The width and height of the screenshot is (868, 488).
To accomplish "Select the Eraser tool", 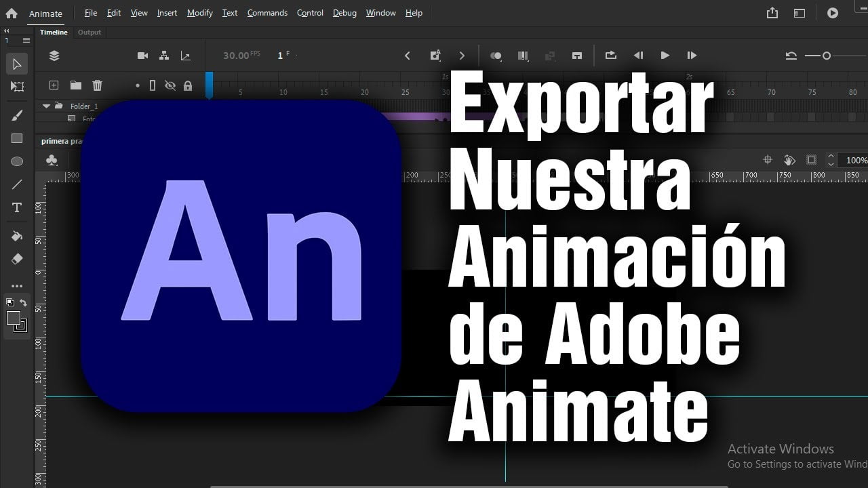I will click(17, 259).
